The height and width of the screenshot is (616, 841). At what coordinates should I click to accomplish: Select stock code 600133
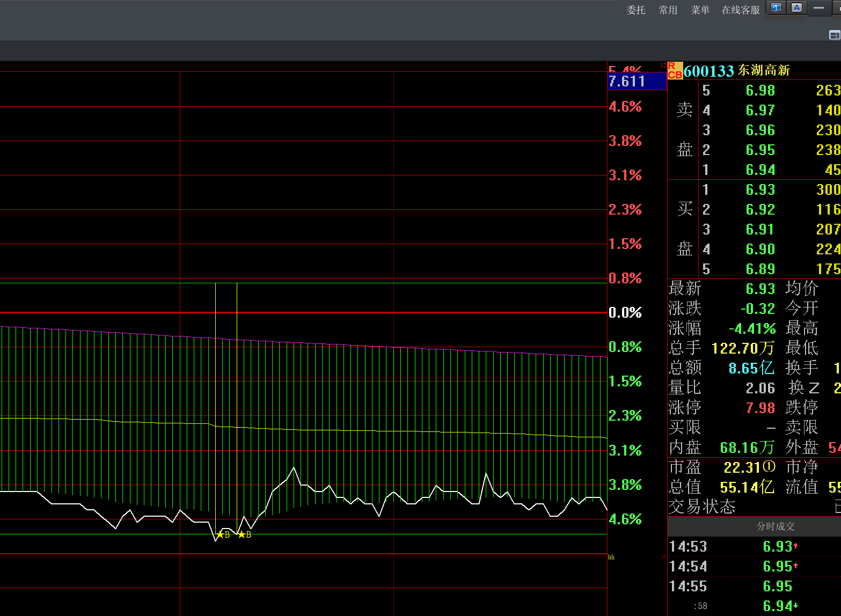(x=708, y=71)
